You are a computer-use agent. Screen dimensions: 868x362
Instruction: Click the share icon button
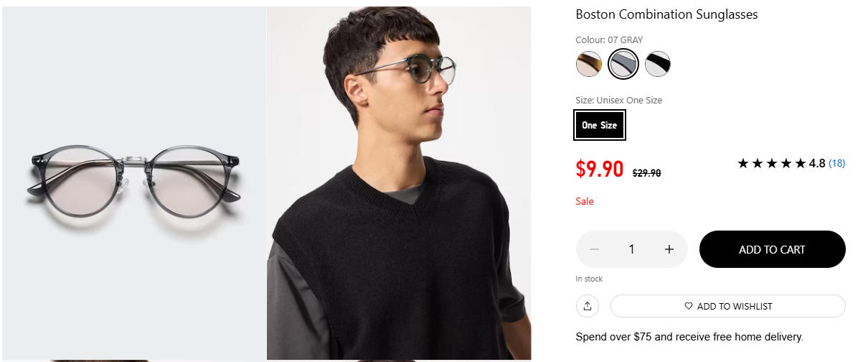[588, 306]
